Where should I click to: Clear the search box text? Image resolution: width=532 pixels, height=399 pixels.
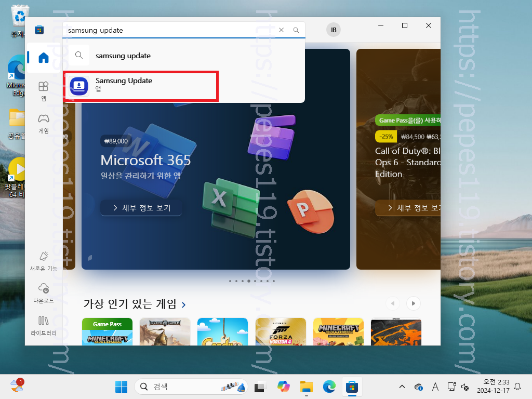(281, 30)
